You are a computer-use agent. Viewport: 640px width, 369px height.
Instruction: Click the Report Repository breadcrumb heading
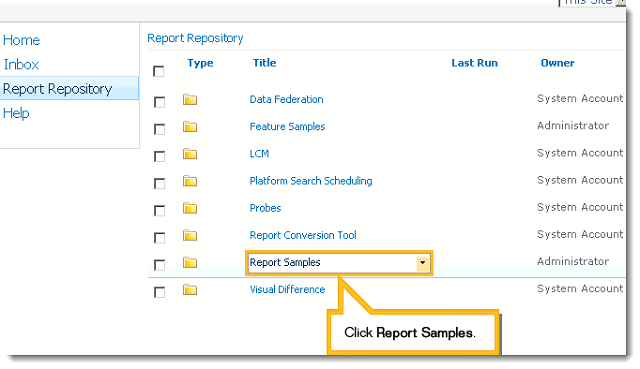[x=195, y=38]
